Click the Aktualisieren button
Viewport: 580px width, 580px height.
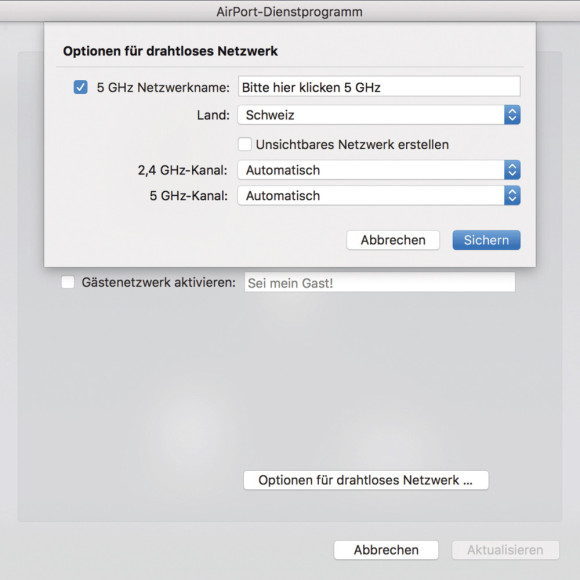tap(505, 550)
